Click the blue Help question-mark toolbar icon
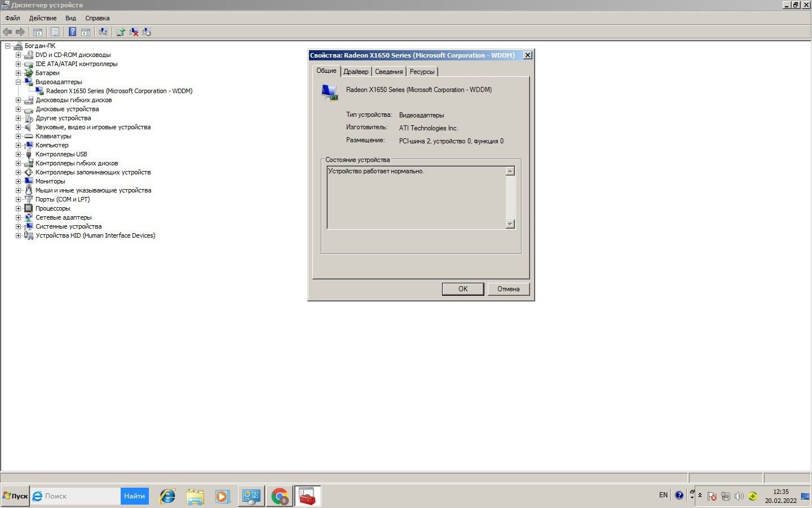This screenshot has width=812, height=508. tap(72, 32)
